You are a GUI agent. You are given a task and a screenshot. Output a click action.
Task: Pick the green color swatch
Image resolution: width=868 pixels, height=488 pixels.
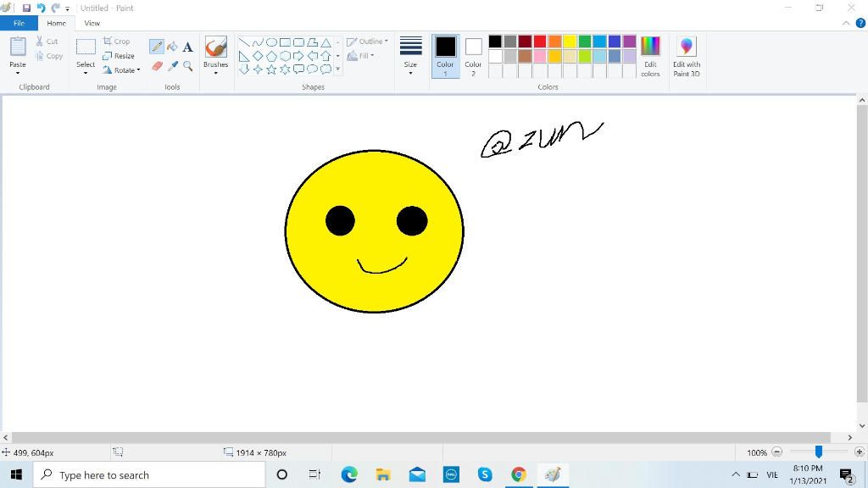[x=585, y=42]
